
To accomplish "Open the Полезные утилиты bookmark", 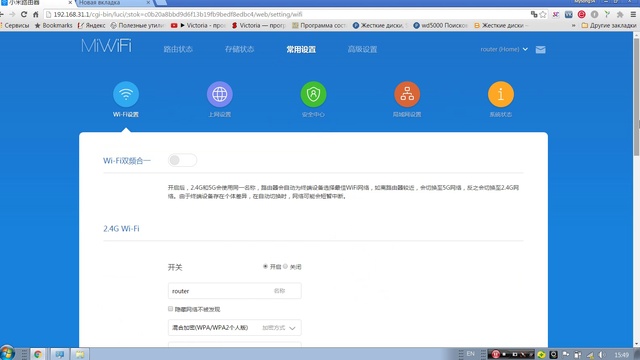I will point(137,25).
